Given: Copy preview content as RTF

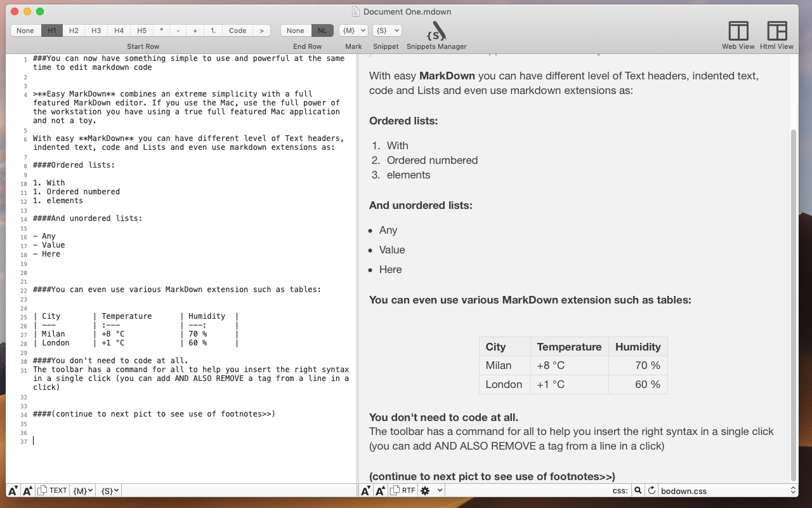Looking at the screenshot, I should pyautogui.click(x=403, y=490).
